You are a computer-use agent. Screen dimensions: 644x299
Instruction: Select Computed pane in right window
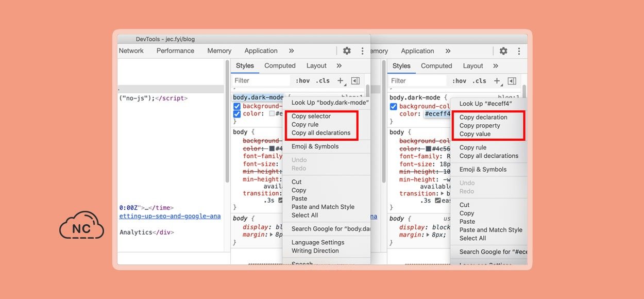(436, 65)
